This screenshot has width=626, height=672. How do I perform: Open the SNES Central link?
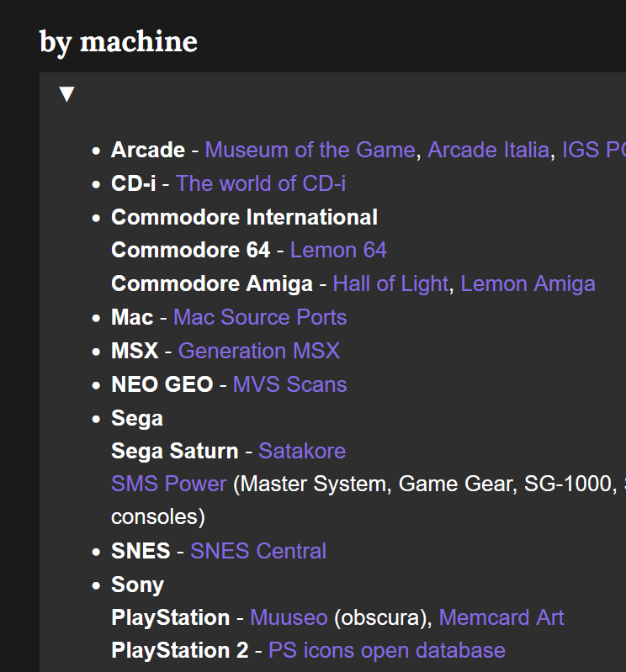coord(258,551)
